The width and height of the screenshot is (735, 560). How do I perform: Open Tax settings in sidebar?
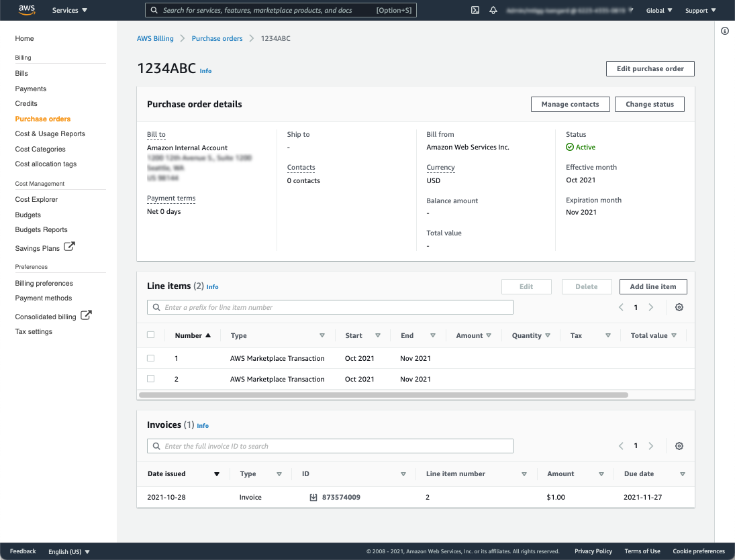[x=34, y=331]
